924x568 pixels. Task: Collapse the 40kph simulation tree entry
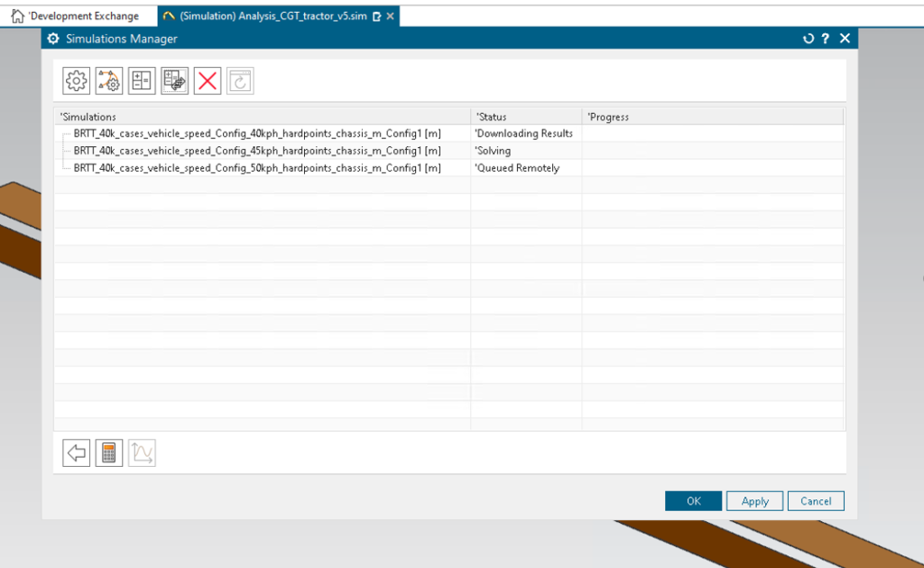click(x=65, y=133)
